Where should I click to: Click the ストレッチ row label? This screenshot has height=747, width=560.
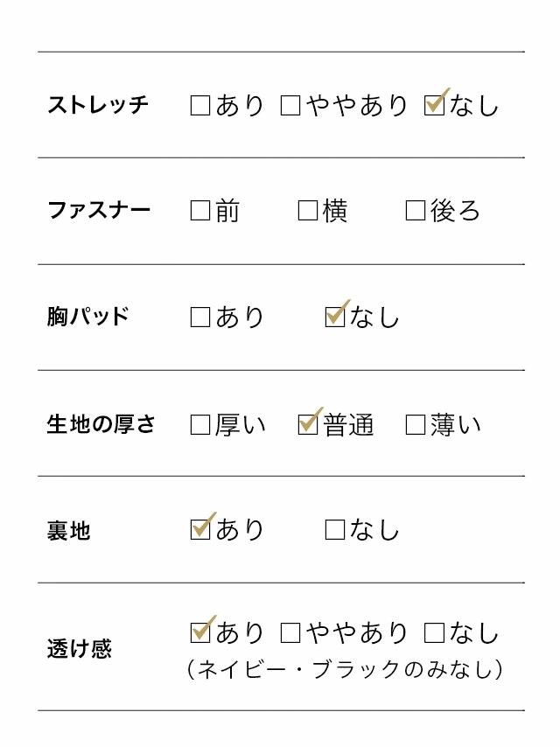(x=98, y=105)
